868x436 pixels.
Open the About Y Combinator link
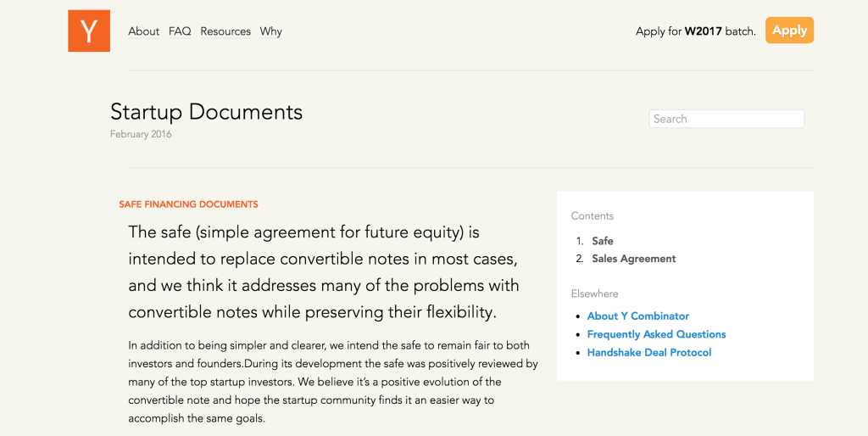click(x=637, y=316)
